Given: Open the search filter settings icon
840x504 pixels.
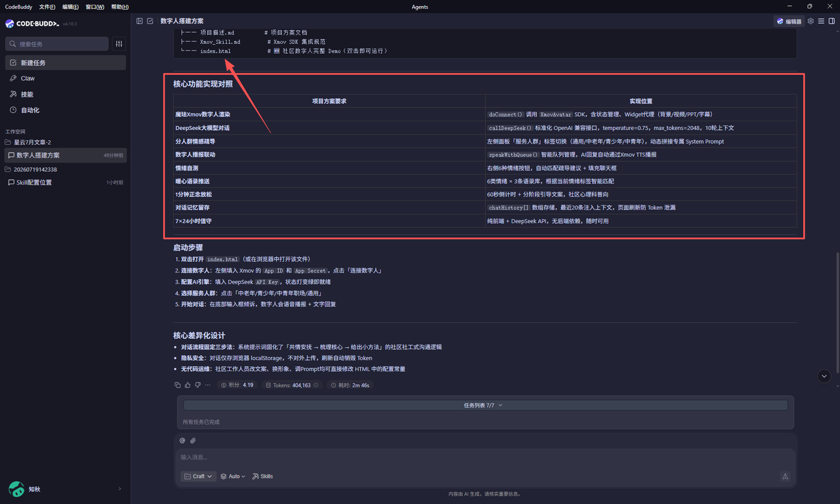Looking at the screenshot, I should (119, 44).
